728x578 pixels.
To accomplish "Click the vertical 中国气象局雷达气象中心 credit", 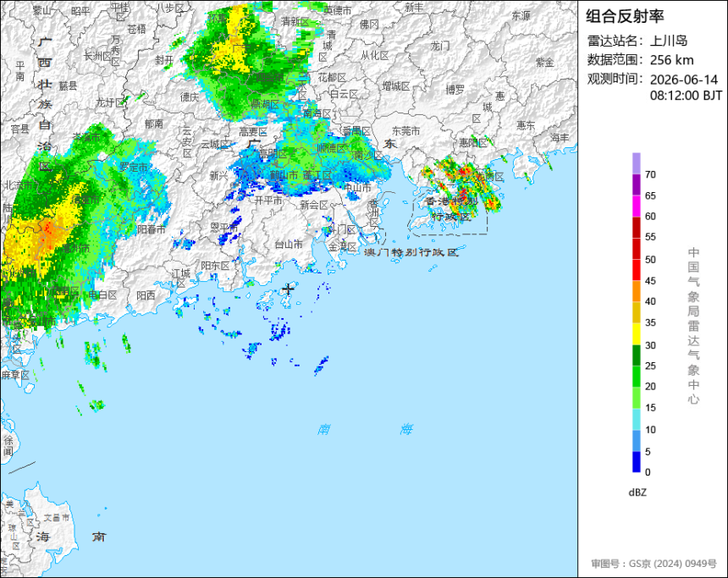I will 693,326.
